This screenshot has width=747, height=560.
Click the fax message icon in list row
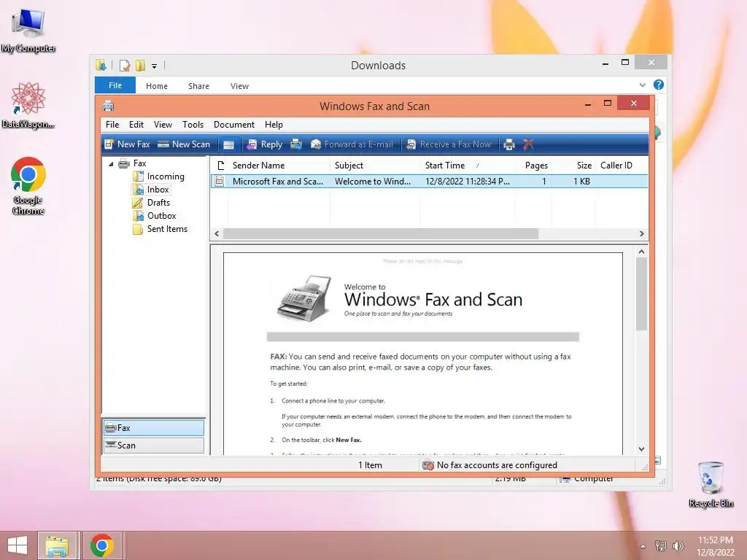tap(219, 181)
